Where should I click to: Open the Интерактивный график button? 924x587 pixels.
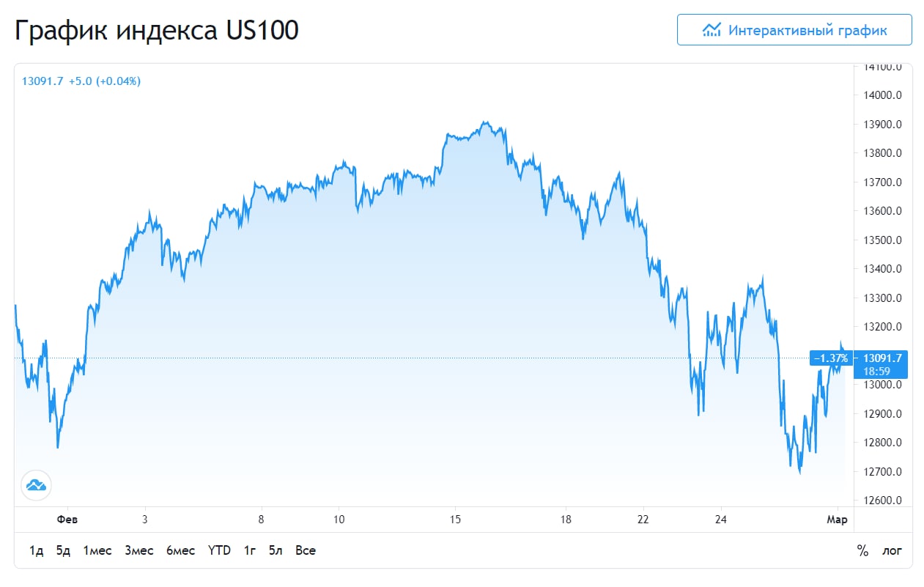point(794,30)
